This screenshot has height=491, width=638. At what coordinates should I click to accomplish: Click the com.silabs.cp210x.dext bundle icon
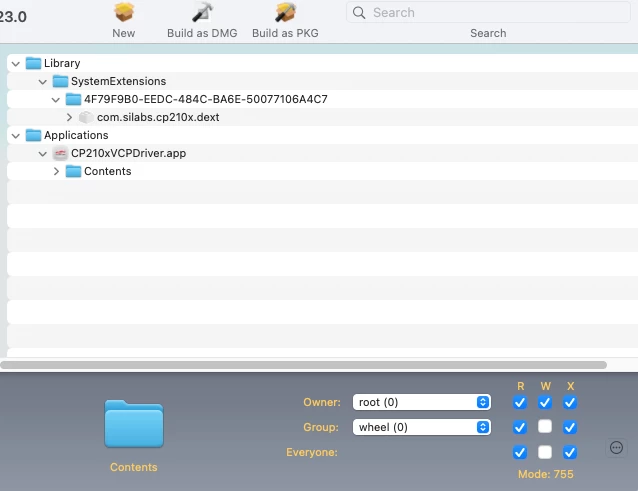pos(86,117)
